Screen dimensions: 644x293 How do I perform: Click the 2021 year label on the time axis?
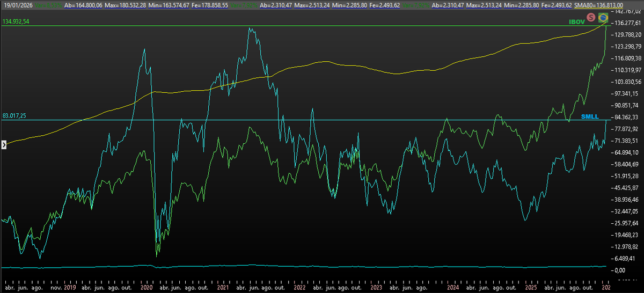pyautogui.click(x=222, y=288)
